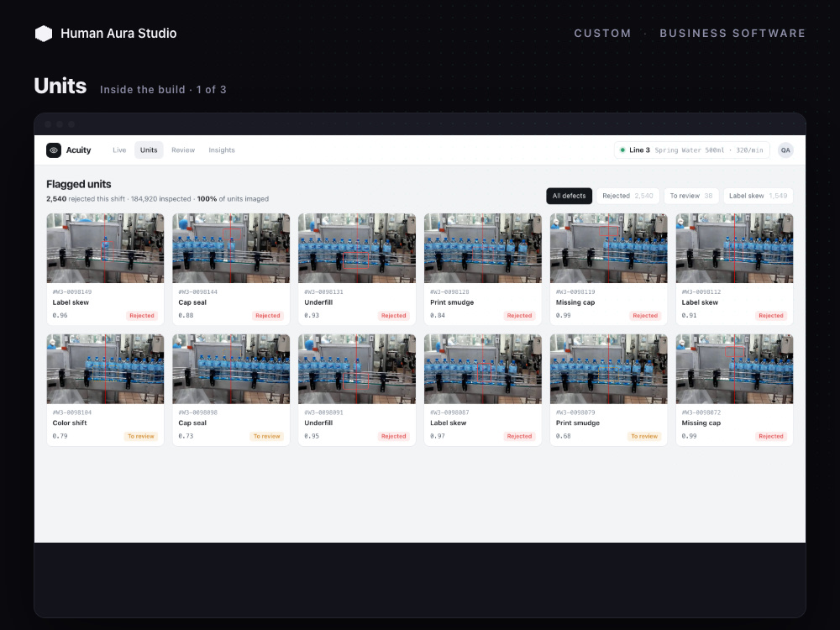
Task: Click the Print smudge title on #W3-0098128
Action: tap(452, 302)
